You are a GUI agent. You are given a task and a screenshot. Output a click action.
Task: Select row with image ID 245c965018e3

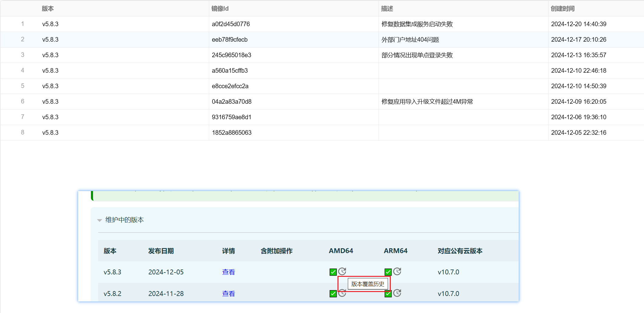tap(231, 55)
